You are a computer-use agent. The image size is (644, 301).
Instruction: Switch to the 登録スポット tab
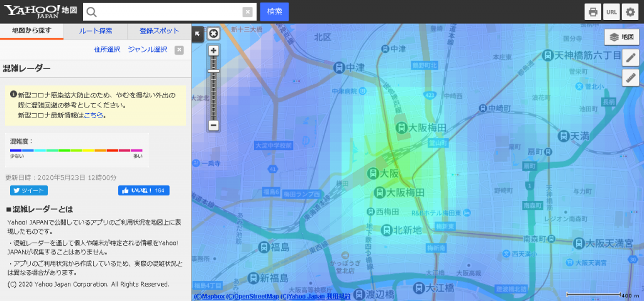[159, 31]
